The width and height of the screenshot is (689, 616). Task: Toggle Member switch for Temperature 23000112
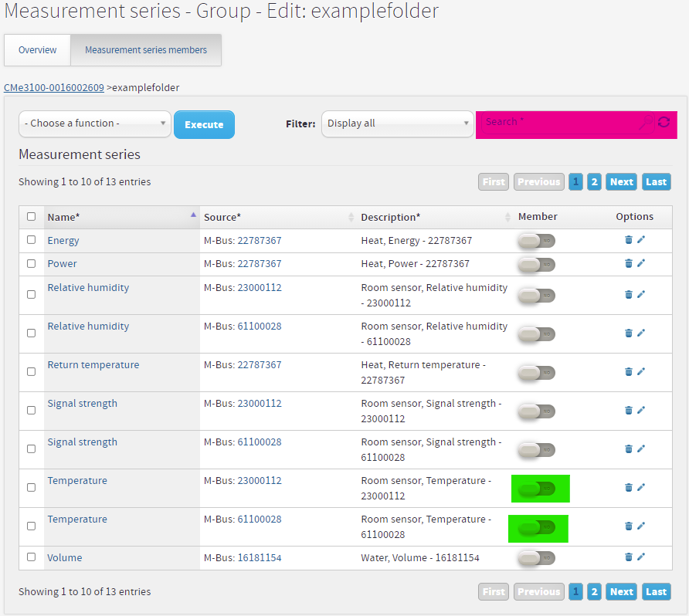point(537,488)
